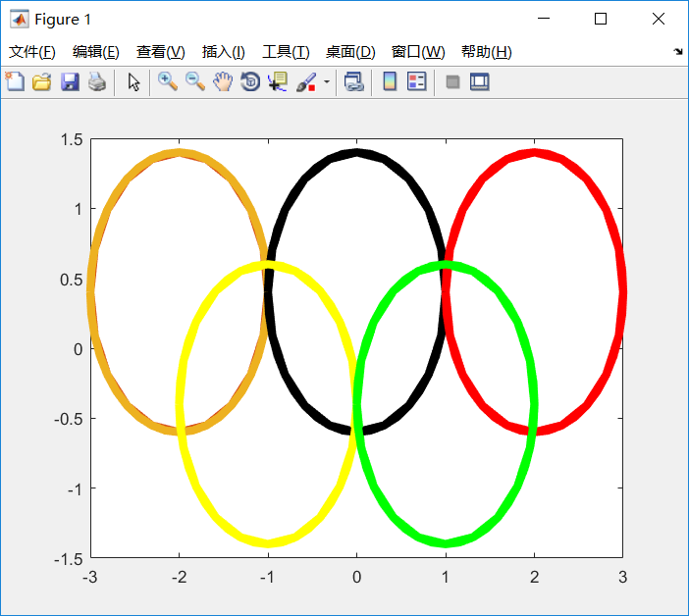Open the Brush tool color dropdown arrow
The height and width of the screenshot is (616, 689).
pyautogui.click(x=327, y=82)
